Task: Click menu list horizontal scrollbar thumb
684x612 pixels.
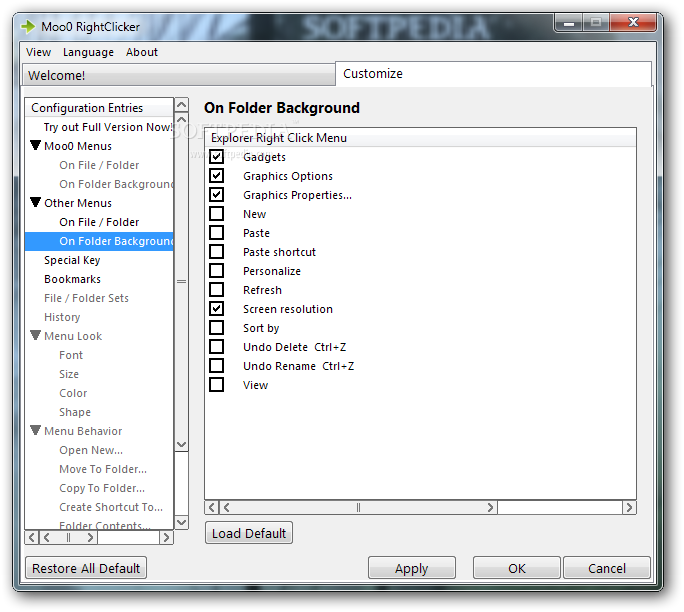Action: tap(358, 507)
